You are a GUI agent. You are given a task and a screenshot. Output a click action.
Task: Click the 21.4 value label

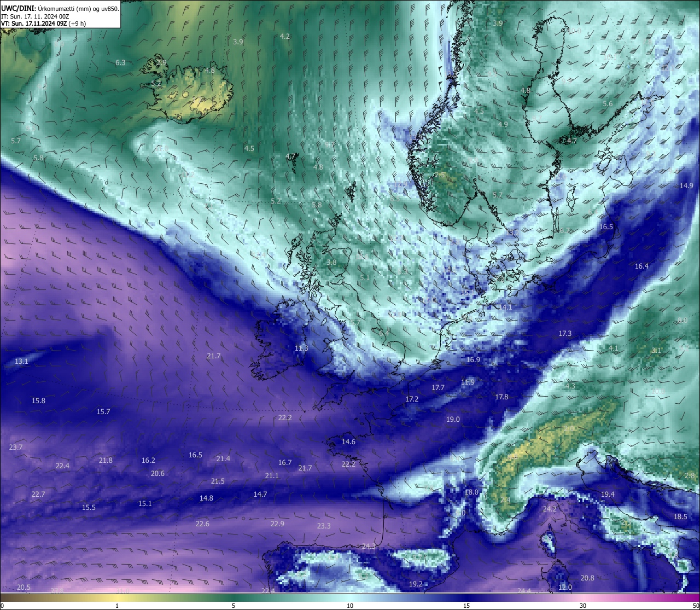pos(223,459)
